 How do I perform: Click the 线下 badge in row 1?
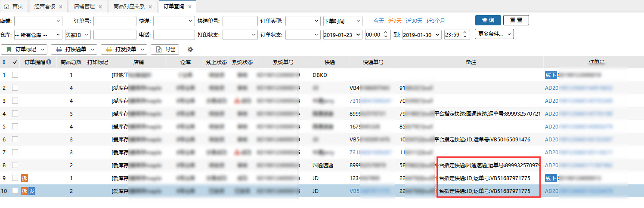coord(551,75)
